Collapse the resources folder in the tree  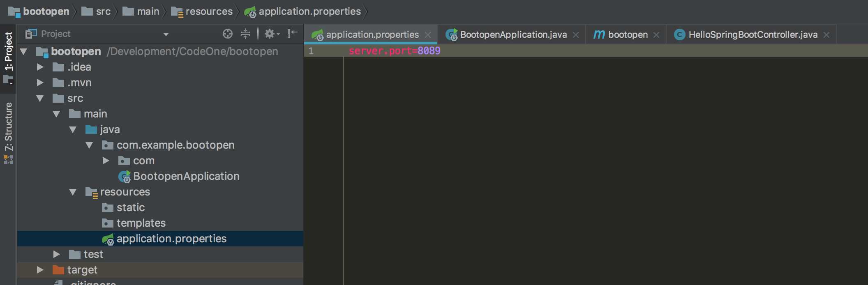(x=73, y=192)
